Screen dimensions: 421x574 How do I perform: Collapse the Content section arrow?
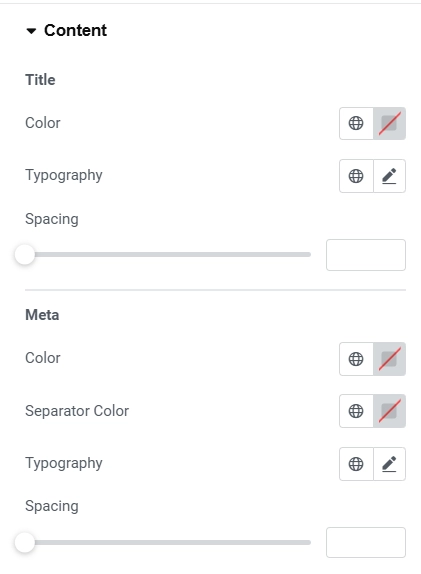click(31, 31)
